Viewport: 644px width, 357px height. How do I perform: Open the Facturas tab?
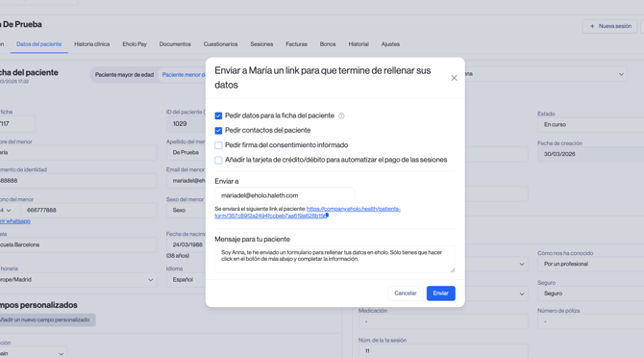pyautogui.click(x=297, y=44)
